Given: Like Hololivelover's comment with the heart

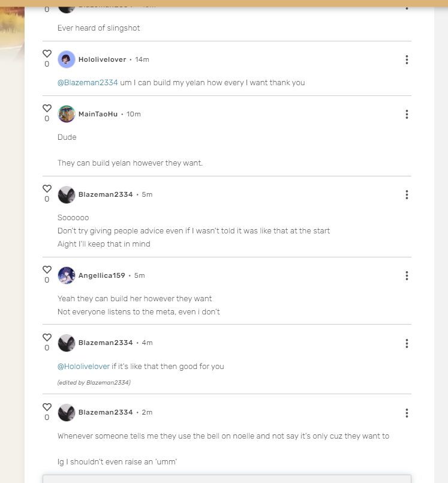Looking at the screenshot, I should point(47,54).
